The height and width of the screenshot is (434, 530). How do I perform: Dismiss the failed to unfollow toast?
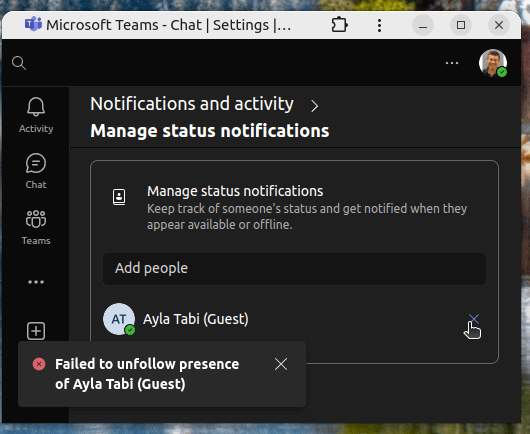(x=281, y=364)
